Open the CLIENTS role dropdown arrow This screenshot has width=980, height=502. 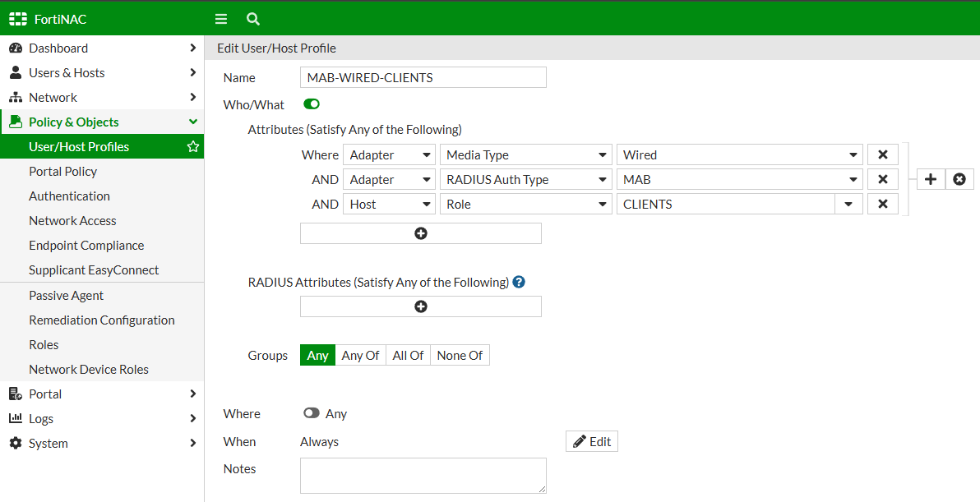tap(848, 205)
